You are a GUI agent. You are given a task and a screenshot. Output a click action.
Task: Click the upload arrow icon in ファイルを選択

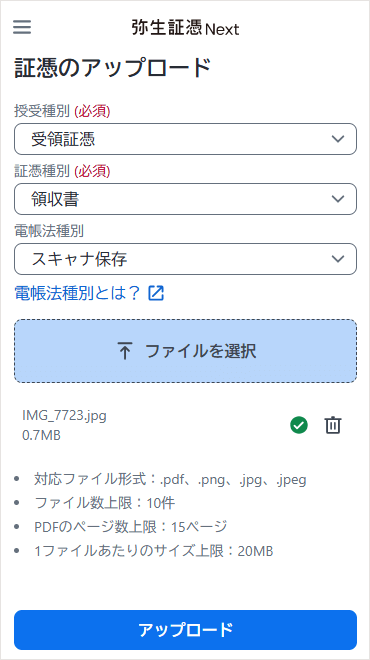(x=125, y=351)
